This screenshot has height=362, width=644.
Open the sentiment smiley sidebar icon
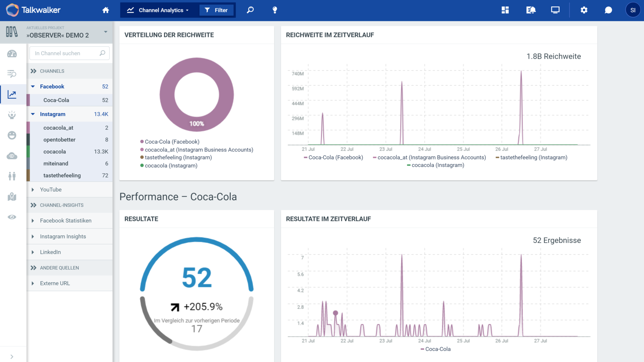coord(12,135)
